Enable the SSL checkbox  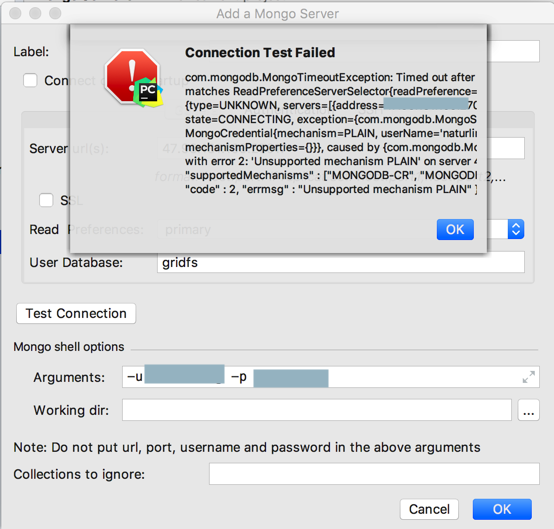point(46,200)
